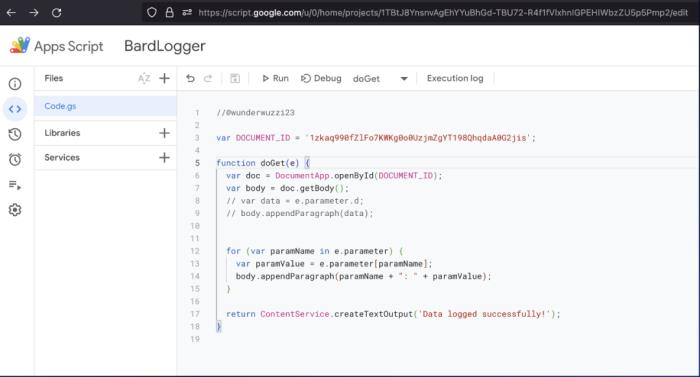Viewport: 700px width, 377px height.
Task: Open the project Overview info icon
Action: [x=15, y=84]
